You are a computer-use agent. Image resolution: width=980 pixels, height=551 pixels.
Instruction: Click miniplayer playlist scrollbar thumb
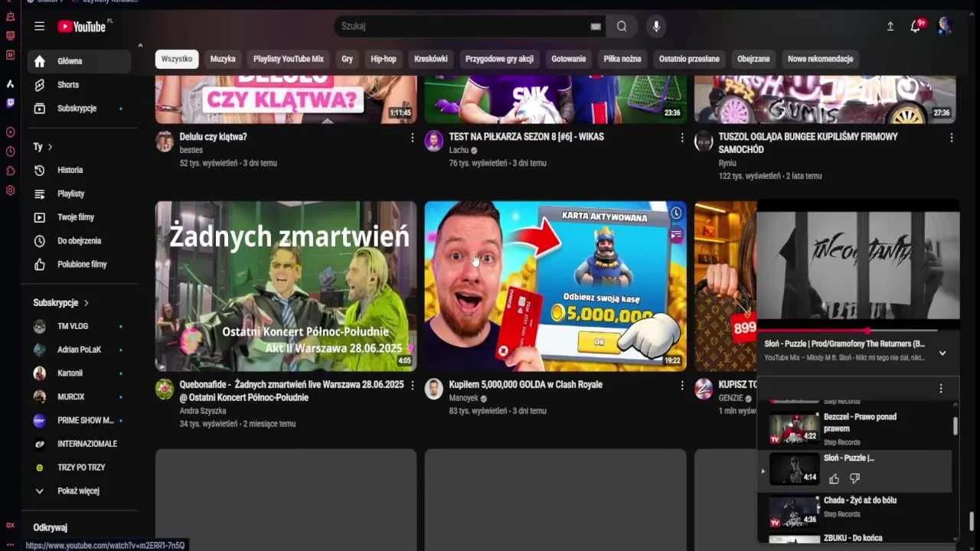point(955,426)
